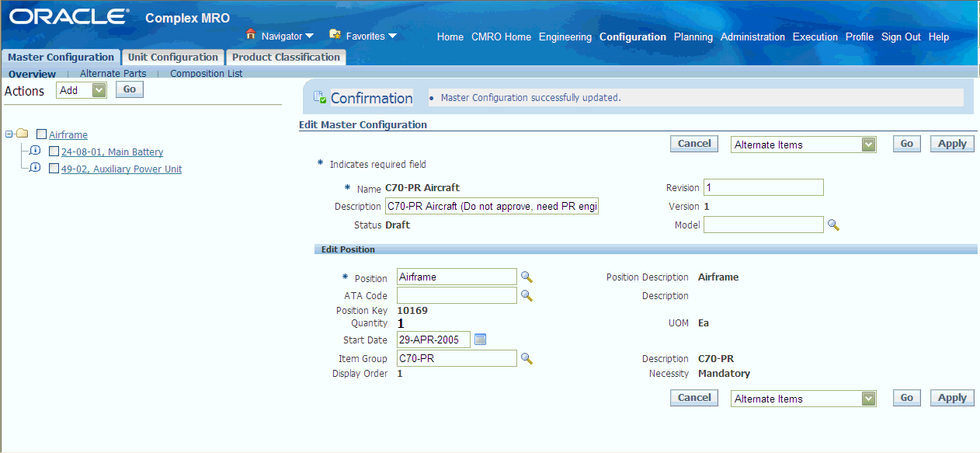This screenshot has height=453, width=980.
Task: Open the Start Date calendar picker icon
Action: coord(480,340)
